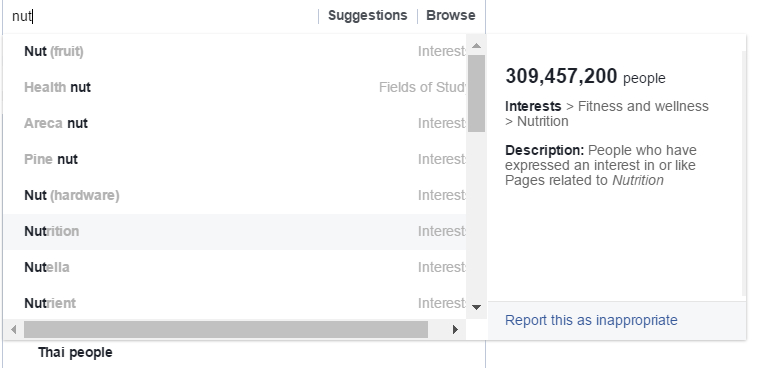Open the Suggestions tab
Screen dimensions: 774x368
(x=368, y=15)
